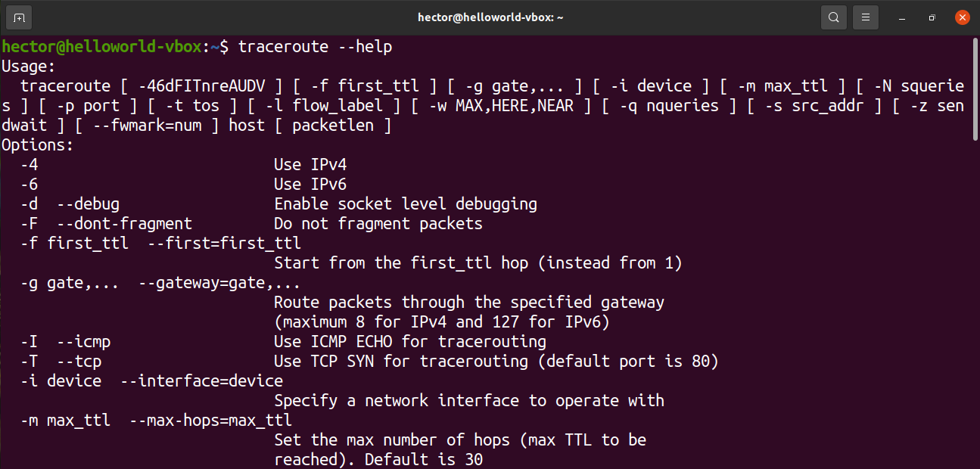The image size is (980, 469).
Task: Open the hamburger menu in the header bar
Action: click(865, 17)
